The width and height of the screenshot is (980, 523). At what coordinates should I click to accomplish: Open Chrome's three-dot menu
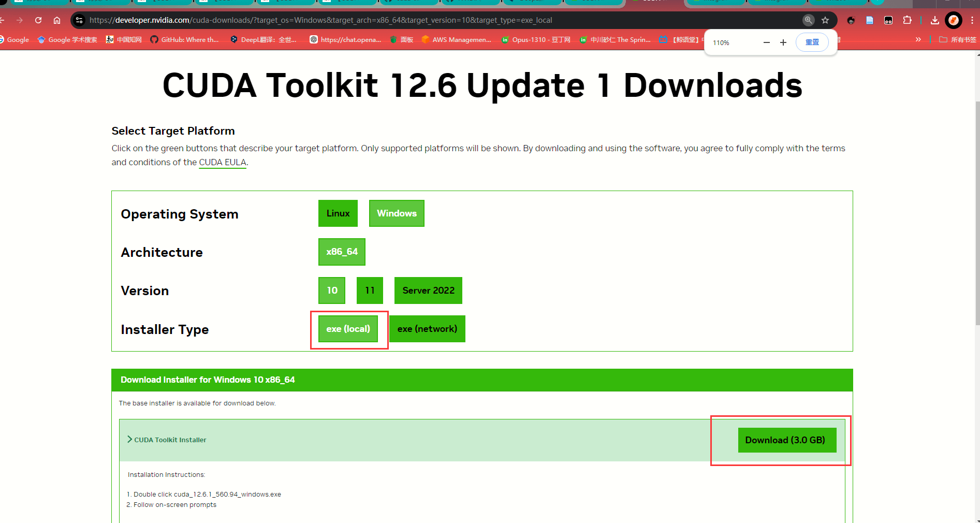(972, 20)
